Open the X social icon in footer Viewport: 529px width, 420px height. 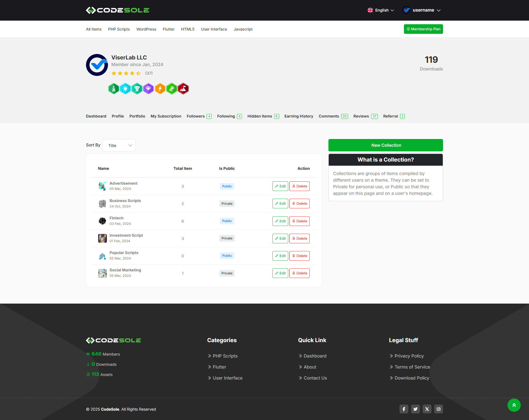[427, 409]
